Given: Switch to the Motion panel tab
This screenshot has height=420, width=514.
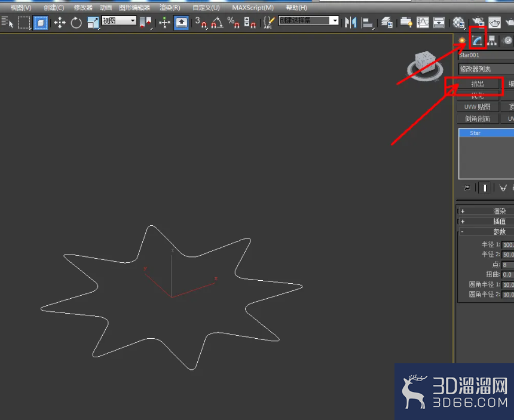Looking at the screenshot, I should 507,41.
